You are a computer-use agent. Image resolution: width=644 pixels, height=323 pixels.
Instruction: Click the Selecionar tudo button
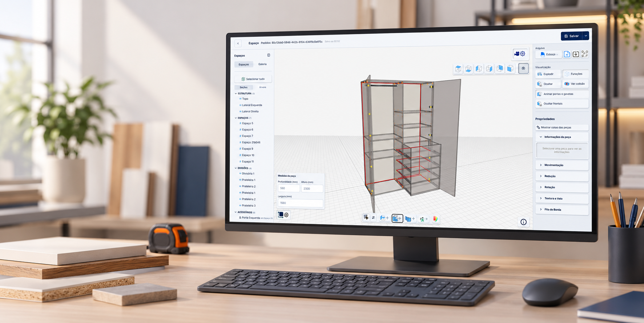(x=253, y=79)
